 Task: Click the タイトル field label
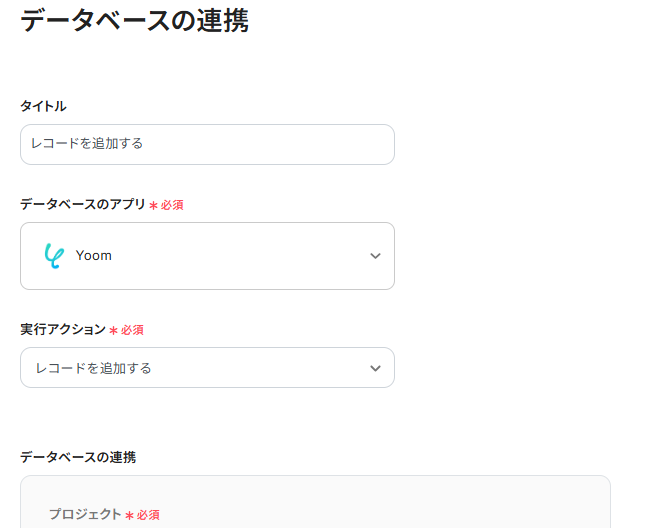[43, 106]
